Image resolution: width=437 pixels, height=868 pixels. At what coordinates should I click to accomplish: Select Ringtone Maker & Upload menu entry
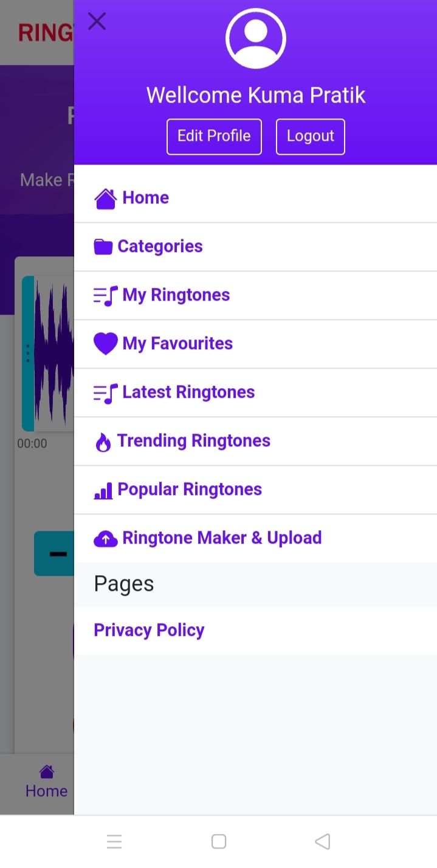tap(222, 538)
